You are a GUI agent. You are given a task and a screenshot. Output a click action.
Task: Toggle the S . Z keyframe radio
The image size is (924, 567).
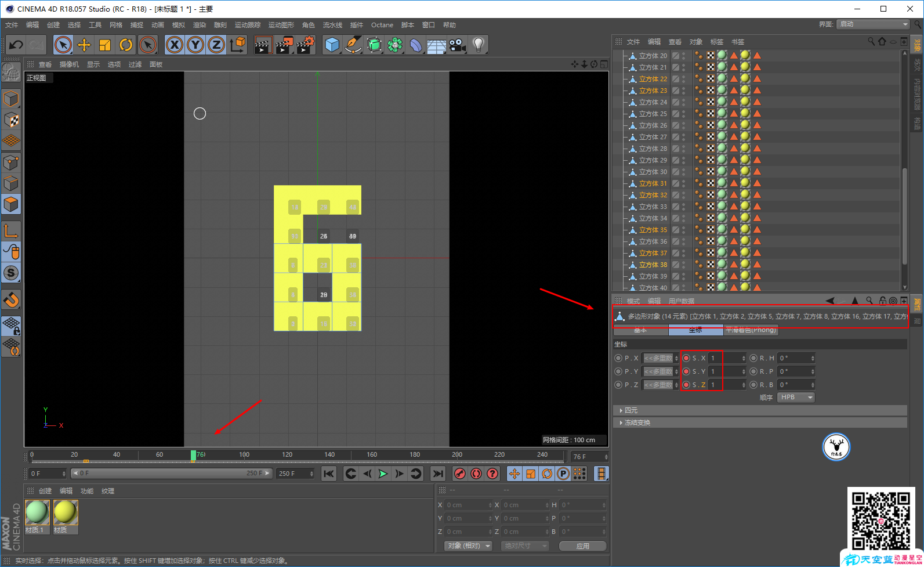pos(686,385)
